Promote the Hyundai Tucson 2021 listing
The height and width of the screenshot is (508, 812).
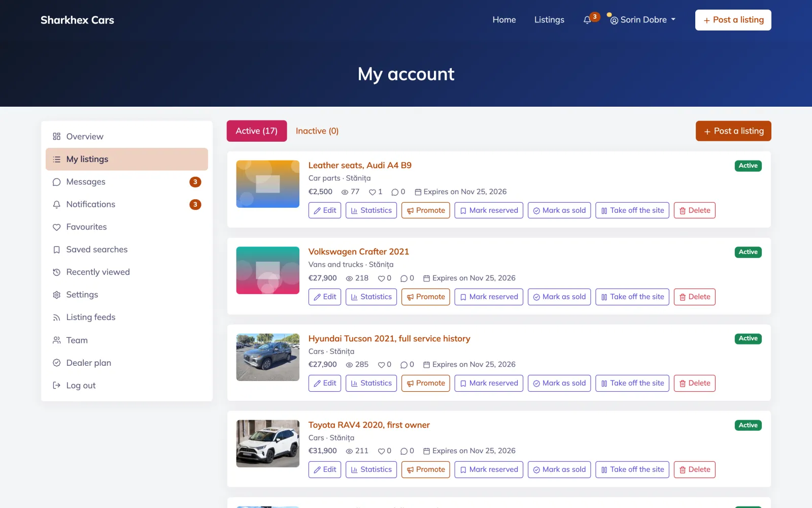coord(426,383)
